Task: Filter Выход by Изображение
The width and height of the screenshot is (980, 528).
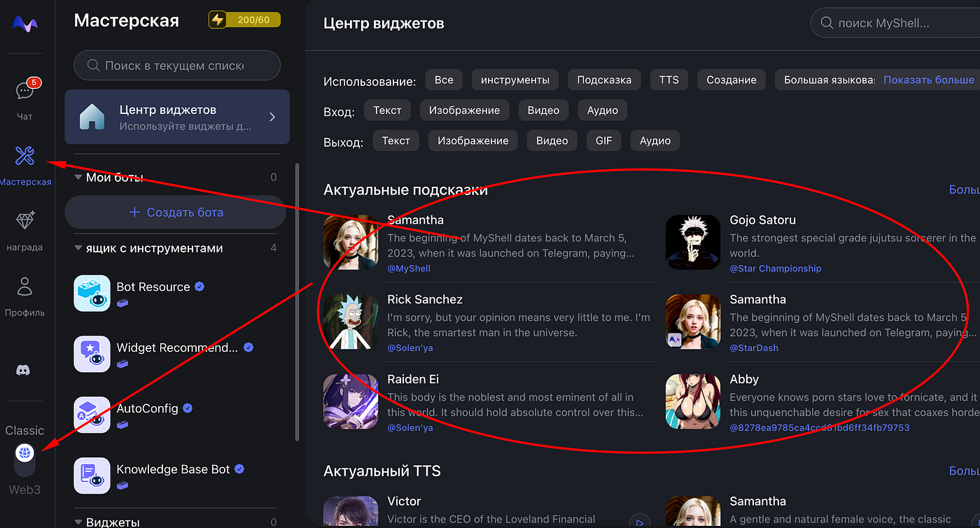Action: [473, 141]
